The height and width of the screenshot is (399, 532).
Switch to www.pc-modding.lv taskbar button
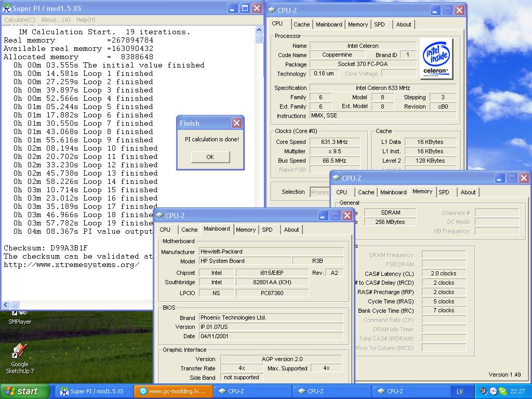pos(173,391)
